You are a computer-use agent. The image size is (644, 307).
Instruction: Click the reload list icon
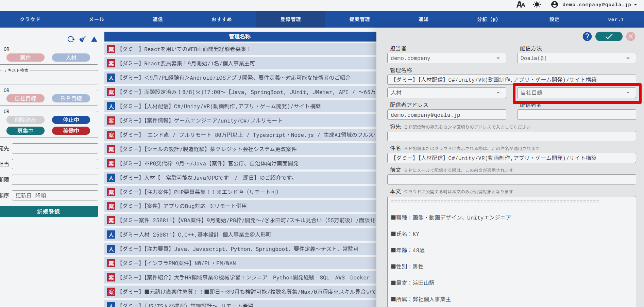tap(71, 39)
